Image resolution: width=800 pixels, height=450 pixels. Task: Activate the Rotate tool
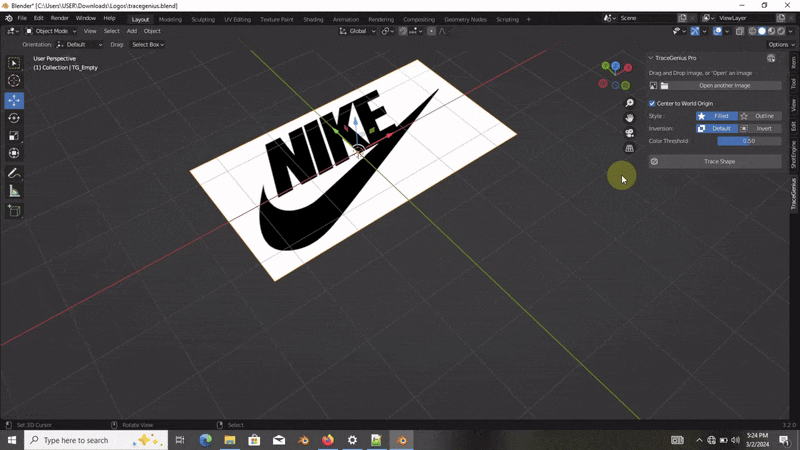[14, 118]
